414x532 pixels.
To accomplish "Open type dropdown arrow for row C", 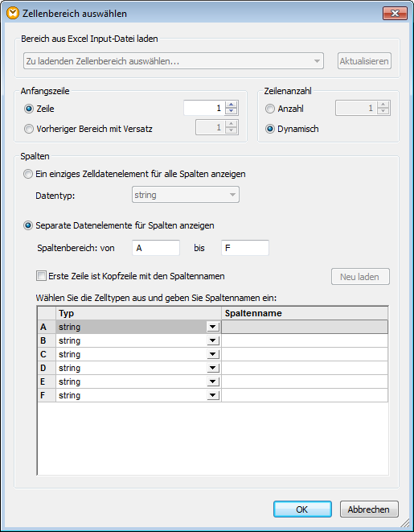I will pos(213,354).
